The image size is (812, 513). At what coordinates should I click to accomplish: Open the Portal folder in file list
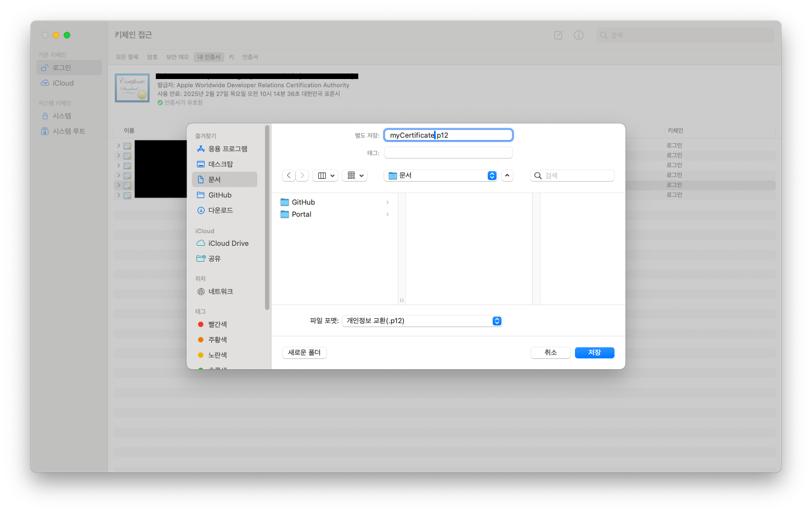[335, 214]
